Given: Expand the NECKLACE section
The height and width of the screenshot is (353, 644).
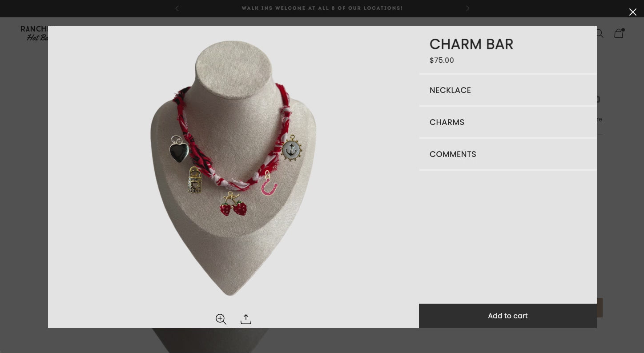Looking at the screenshot, I should click(508, 90).
